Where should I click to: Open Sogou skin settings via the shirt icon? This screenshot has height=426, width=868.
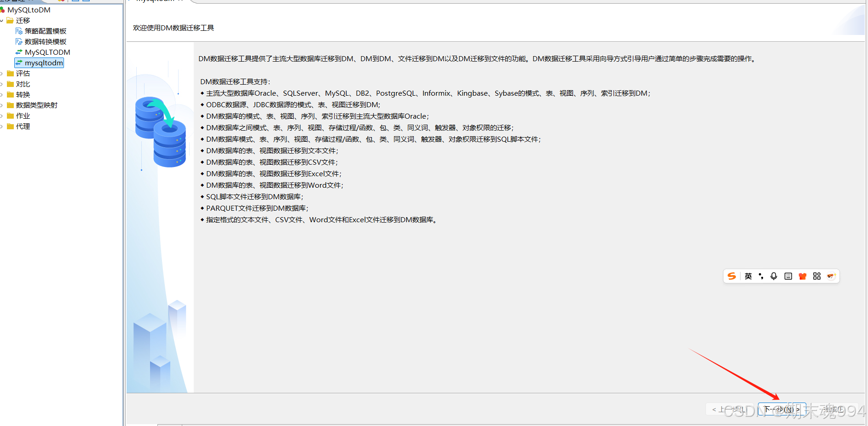[x=802, y=276]
